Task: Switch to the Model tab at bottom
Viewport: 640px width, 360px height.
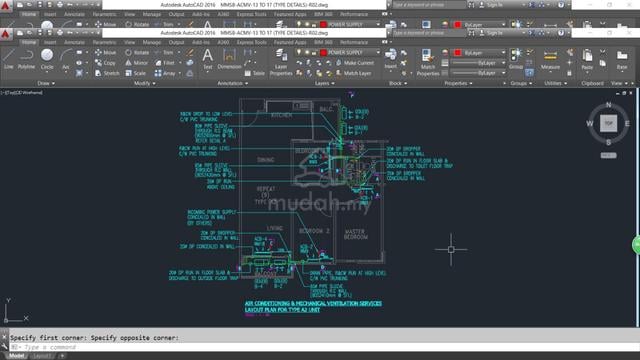Action: click(16, 356)
